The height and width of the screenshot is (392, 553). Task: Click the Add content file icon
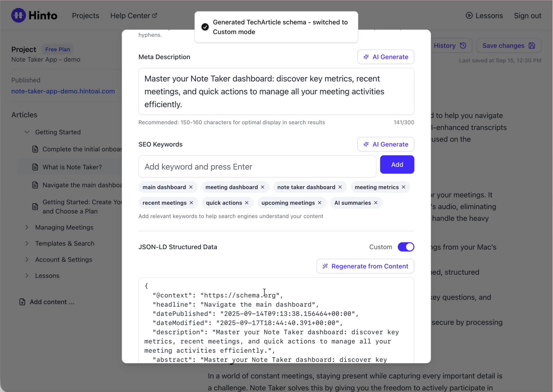pos(22,302)
